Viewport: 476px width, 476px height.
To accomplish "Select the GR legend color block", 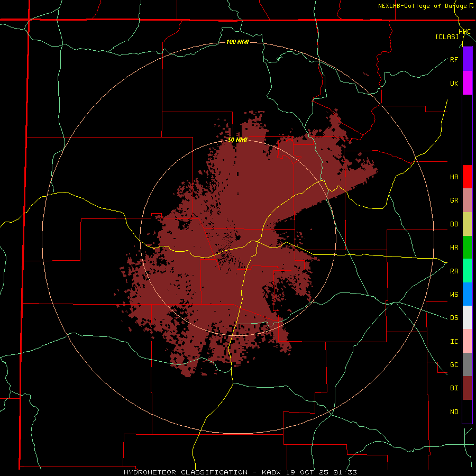I will click(x=467, y=200).
